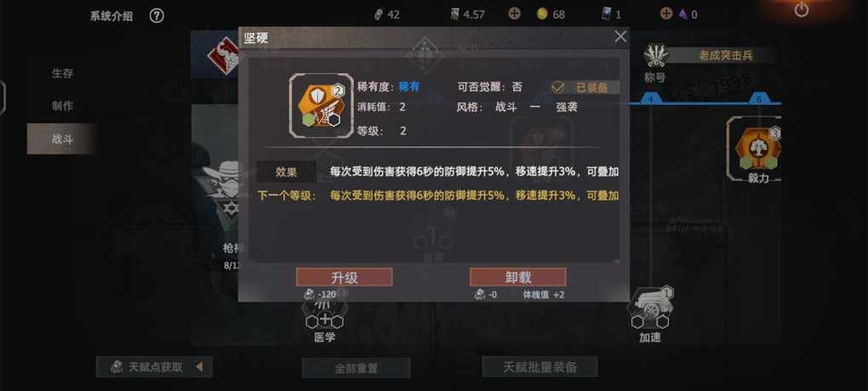Close the 坚硬 talent dialog

click(620, 37)
